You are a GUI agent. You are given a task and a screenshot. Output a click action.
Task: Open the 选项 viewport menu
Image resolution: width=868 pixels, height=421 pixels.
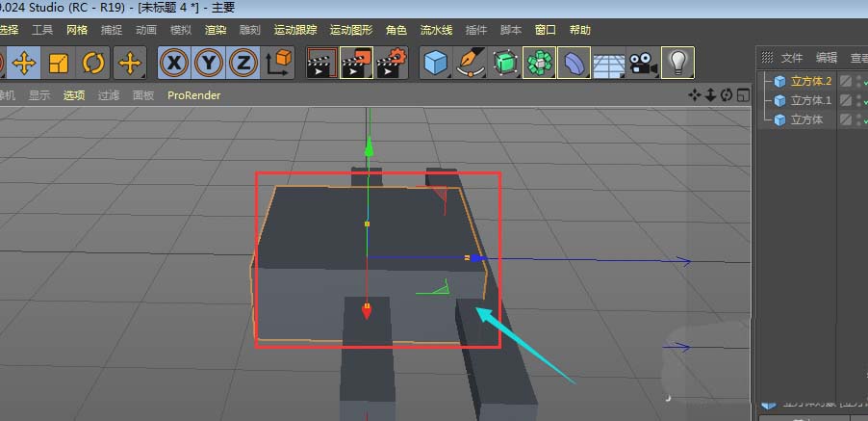74,95
